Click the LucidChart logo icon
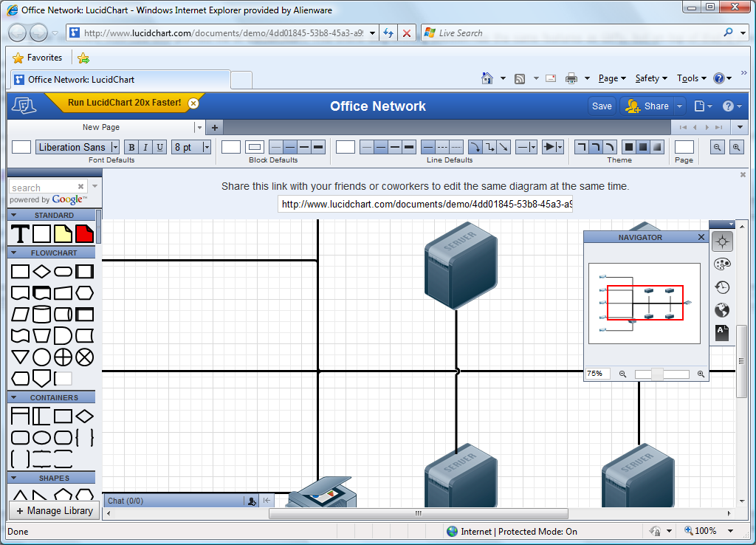Viewport: 756px width, 545px height. pos(24,106)
